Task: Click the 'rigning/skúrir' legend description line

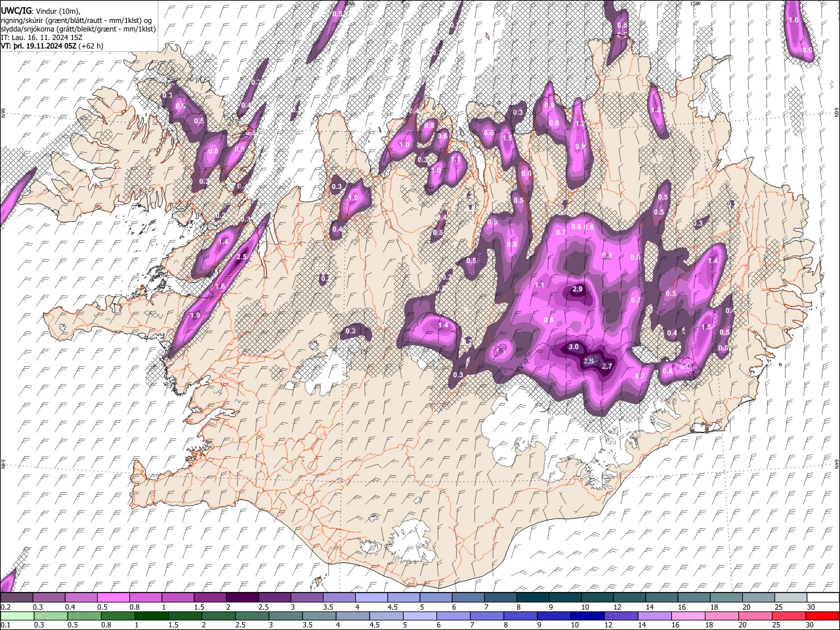Action: 76,20
